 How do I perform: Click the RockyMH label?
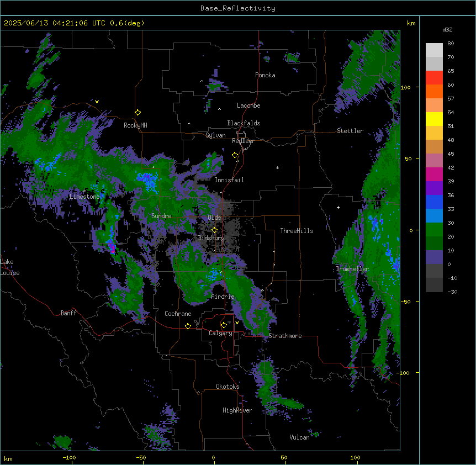coord(135,125)
